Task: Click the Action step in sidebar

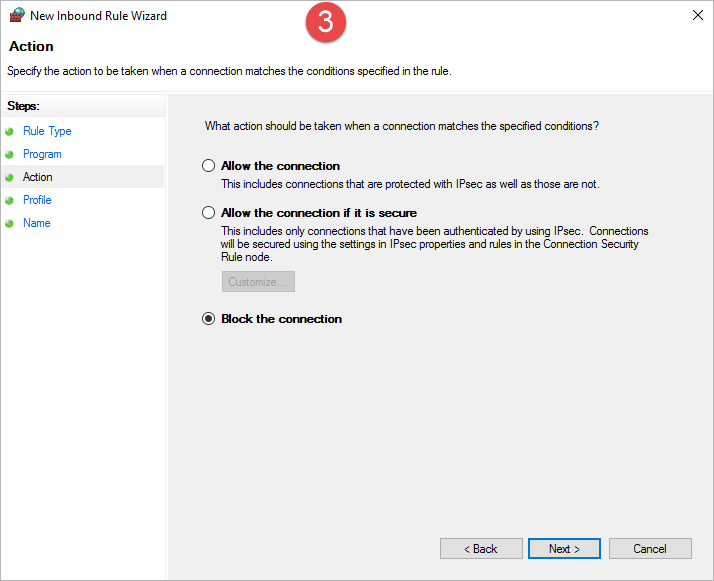Action: coord(38,177)
